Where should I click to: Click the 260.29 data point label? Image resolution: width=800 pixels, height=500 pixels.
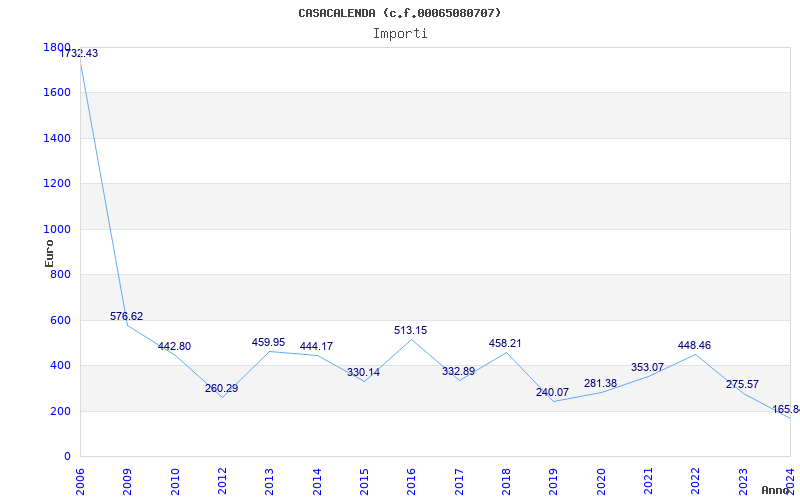(221, 388)
